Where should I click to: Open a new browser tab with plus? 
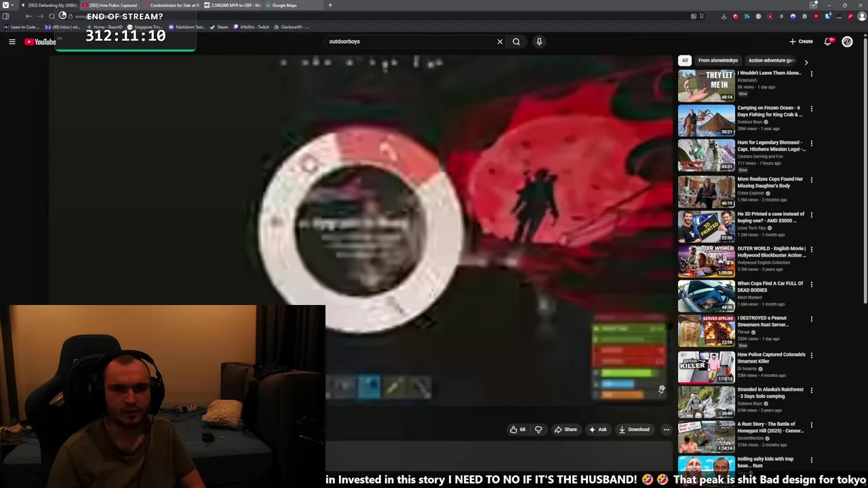click(x=330, y=5)
